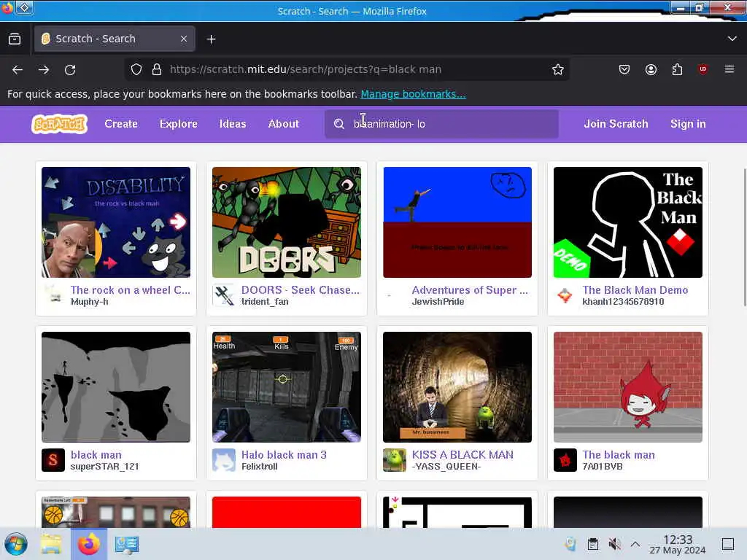The width and height of the screenshot is (747, 560).
Task: Reload the current page
Action: 70,69
